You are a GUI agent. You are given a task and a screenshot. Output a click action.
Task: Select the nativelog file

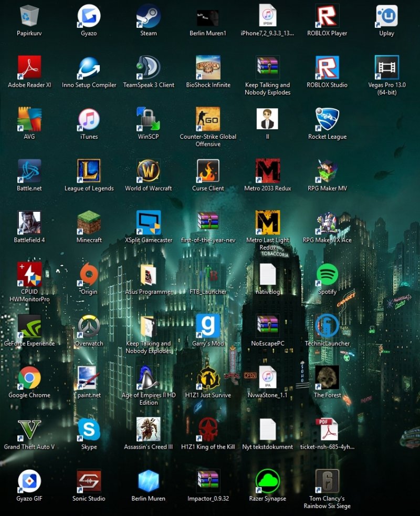click(267, 274)
